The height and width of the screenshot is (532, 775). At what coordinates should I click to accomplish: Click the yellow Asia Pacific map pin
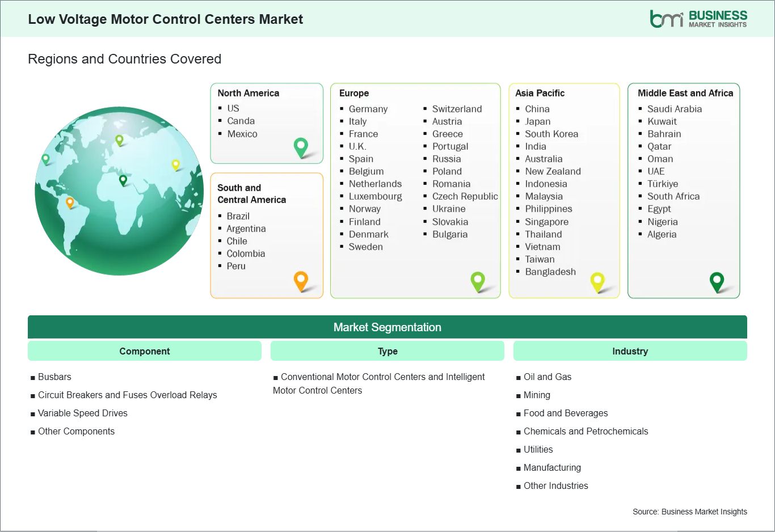pos(598,281)
